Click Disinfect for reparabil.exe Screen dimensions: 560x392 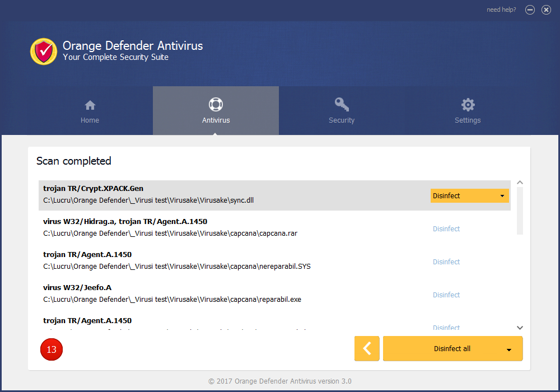coord(446,295)
